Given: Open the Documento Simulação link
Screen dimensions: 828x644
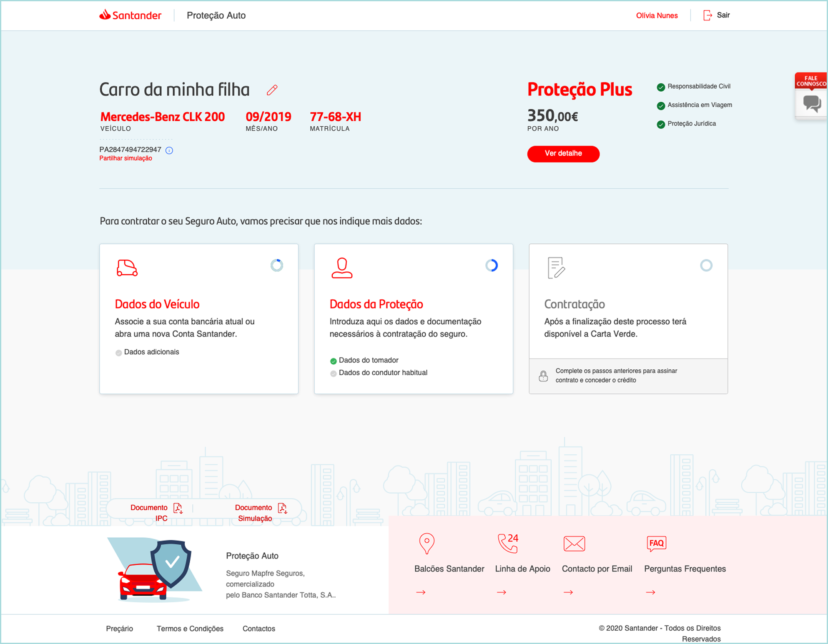Looking at the screenshot, I should [254, 513].
